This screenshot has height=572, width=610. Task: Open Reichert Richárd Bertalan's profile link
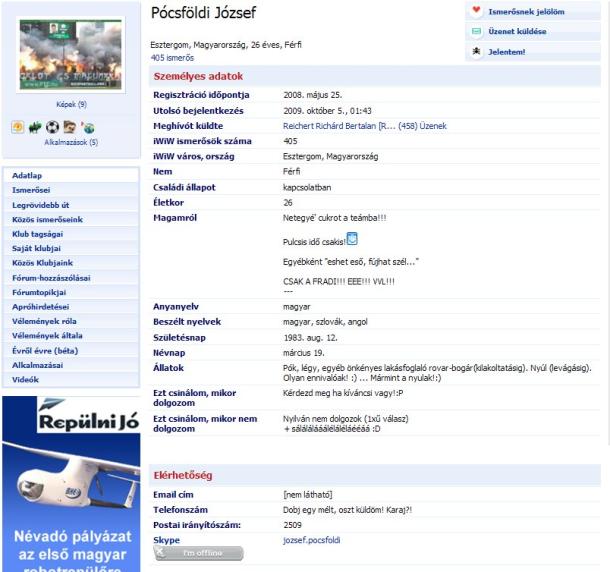click(338, 126)
